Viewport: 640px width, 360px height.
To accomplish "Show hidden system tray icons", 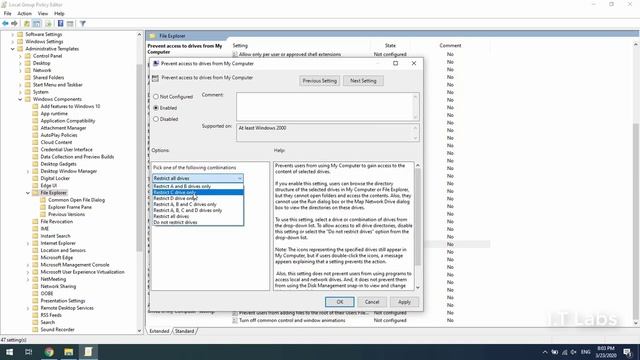I will pyautogui.click(x=545, y=352).
